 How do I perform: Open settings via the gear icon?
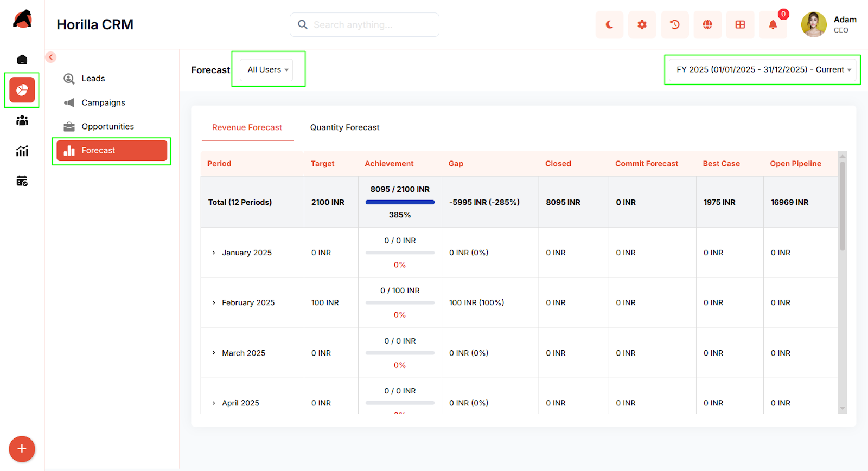(642, 25)
